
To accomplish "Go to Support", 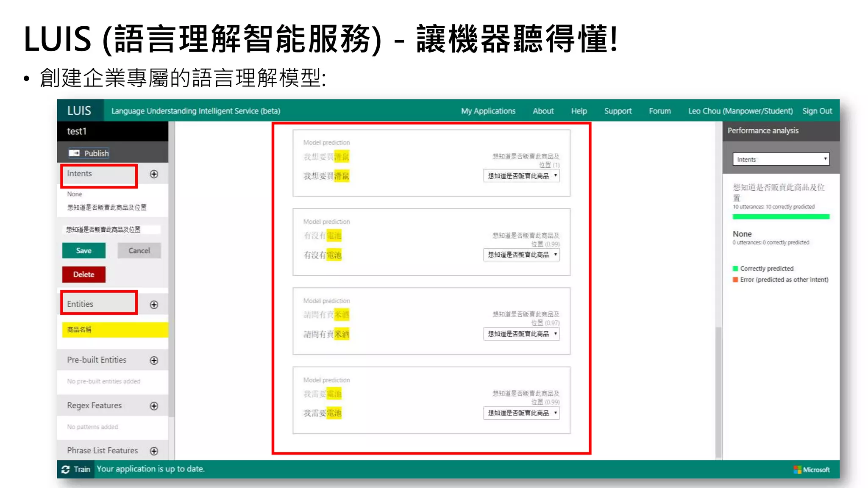I will click(x=618, y=111).
